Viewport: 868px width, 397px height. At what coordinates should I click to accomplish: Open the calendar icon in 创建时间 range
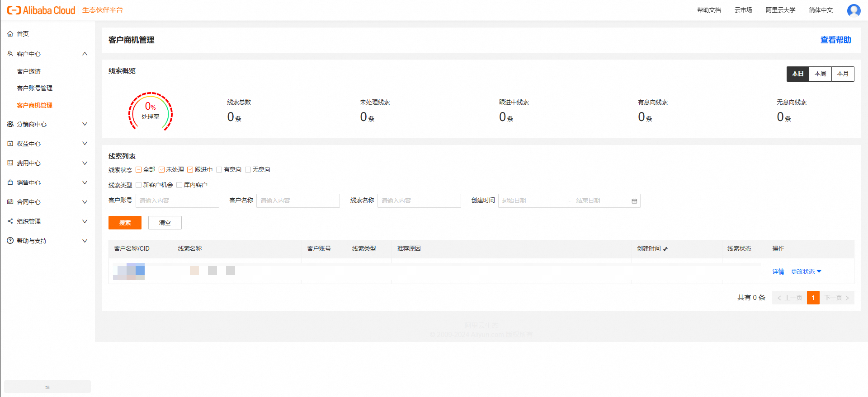click(634, 201)
